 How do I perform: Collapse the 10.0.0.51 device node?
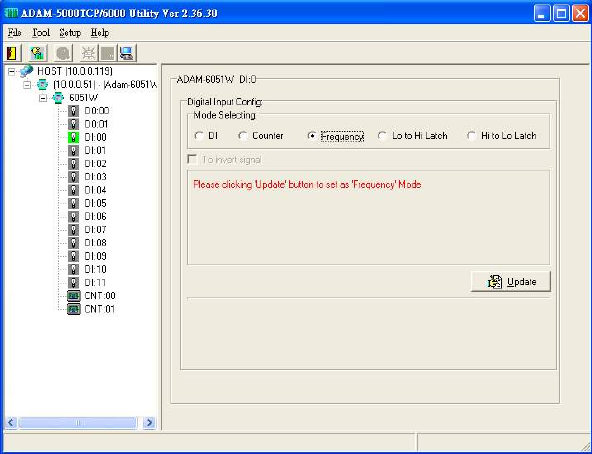tap(27, 85)
